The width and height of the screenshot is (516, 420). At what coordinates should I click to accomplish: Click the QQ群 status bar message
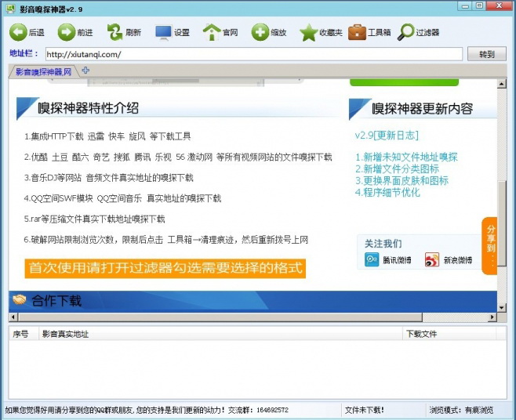click(x=147, y=410)
